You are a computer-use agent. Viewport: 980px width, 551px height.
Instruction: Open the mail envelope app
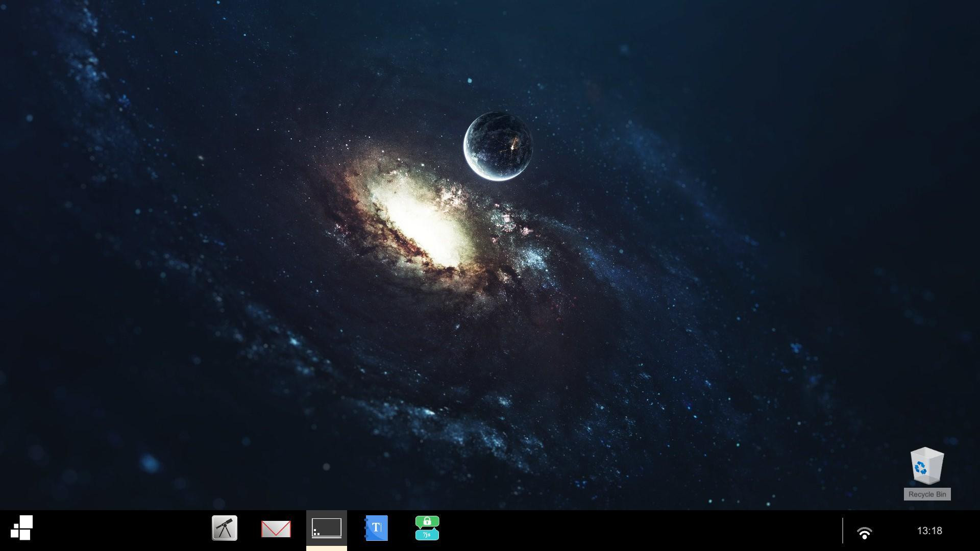coord(276,529)
